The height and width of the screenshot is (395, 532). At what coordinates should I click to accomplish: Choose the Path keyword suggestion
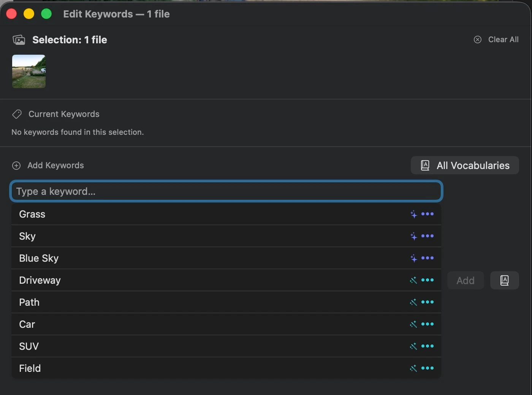tap(226, 302)
